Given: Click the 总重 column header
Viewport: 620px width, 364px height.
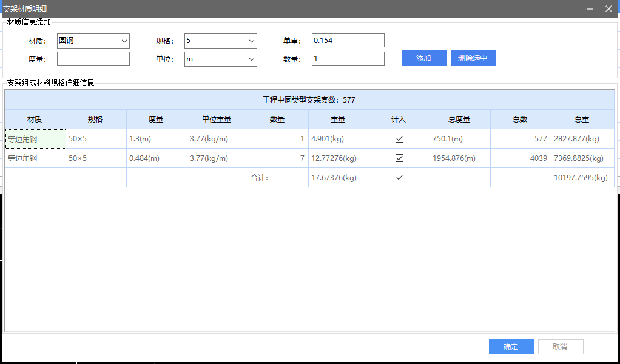Looking at the screenshot, I should (x=582, y=120).
